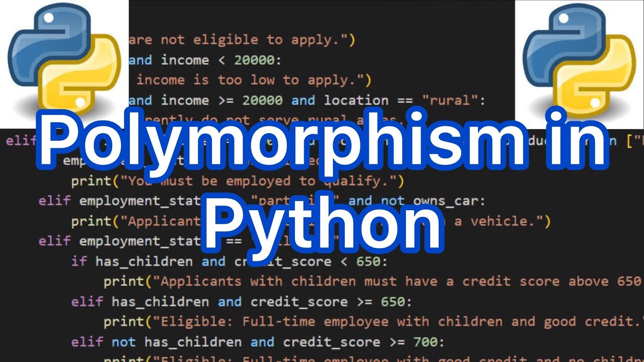Select 'elif not has_children and credit_score >= 700:'
The height and width of the screenshot is (362, 644).
pos(258,342)
